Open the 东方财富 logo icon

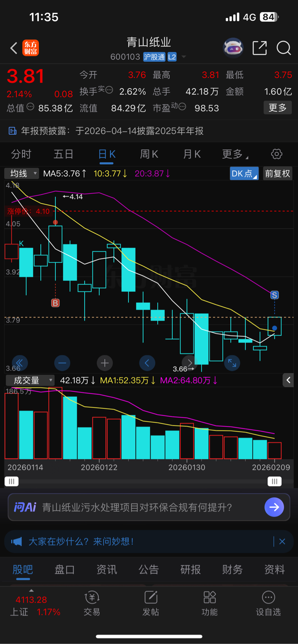coord(31,48)
